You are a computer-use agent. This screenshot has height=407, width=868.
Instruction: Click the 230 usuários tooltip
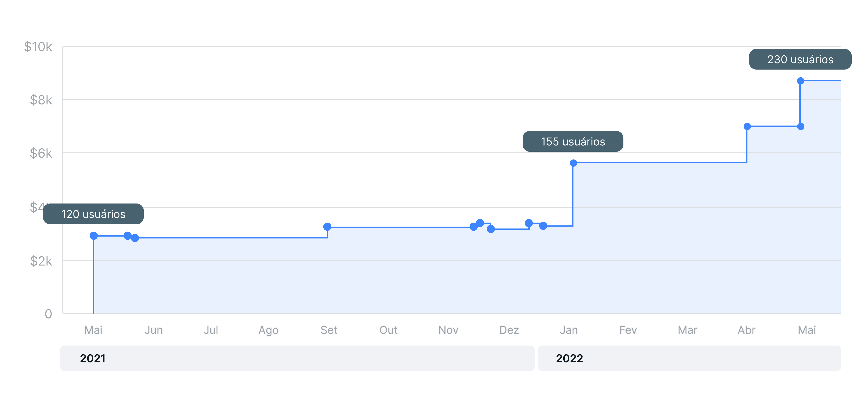(x=800, y=59)
